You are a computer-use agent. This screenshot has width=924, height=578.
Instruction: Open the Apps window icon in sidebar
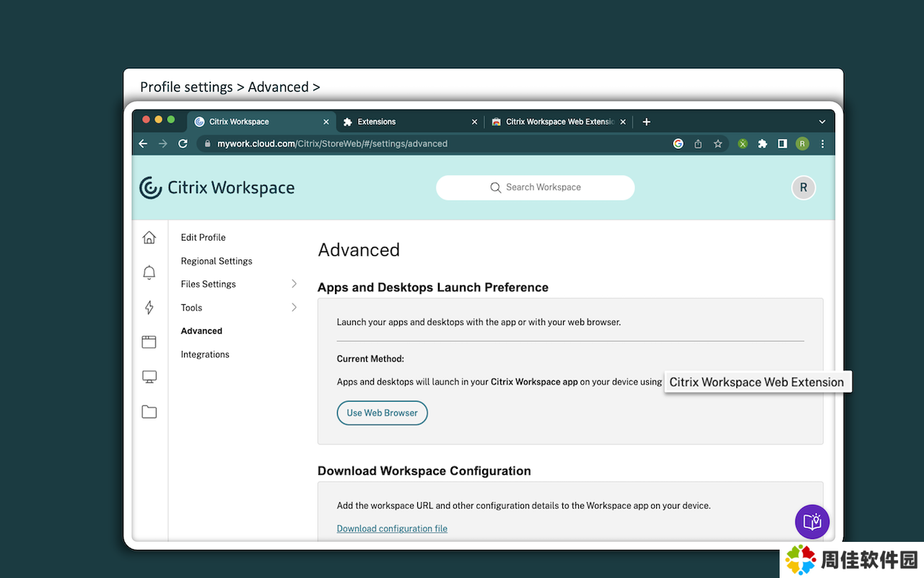point(149,342)
